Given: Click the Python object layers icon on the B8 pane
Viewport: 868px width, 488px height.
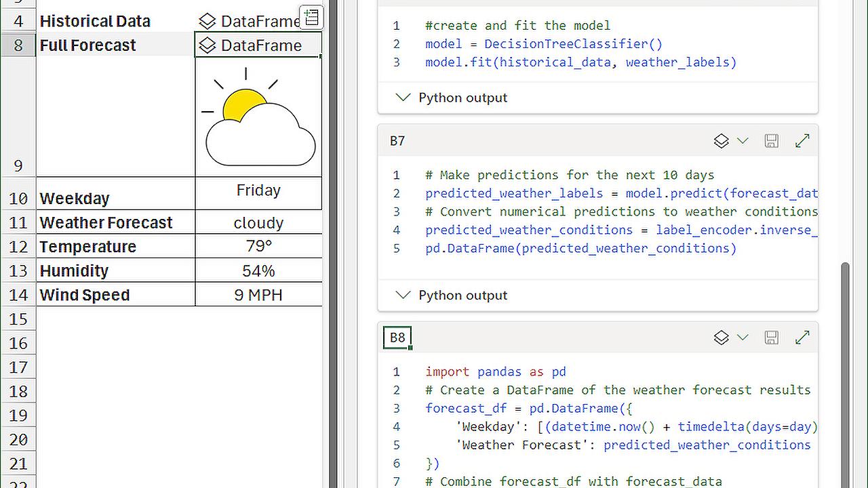Looking at the screenshot, I should click(x=721, y=337).
